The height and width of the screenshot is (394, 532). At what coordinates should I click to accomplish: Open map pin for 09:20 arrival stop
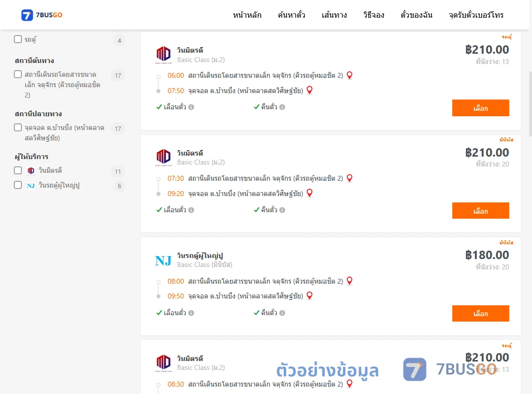(309, 193)
